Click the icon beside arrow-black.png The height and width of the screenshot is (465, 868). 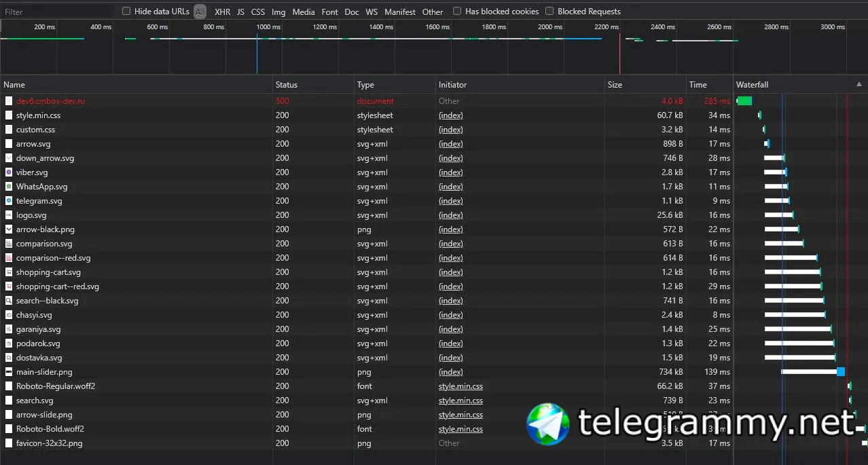[x=9, y=229]
